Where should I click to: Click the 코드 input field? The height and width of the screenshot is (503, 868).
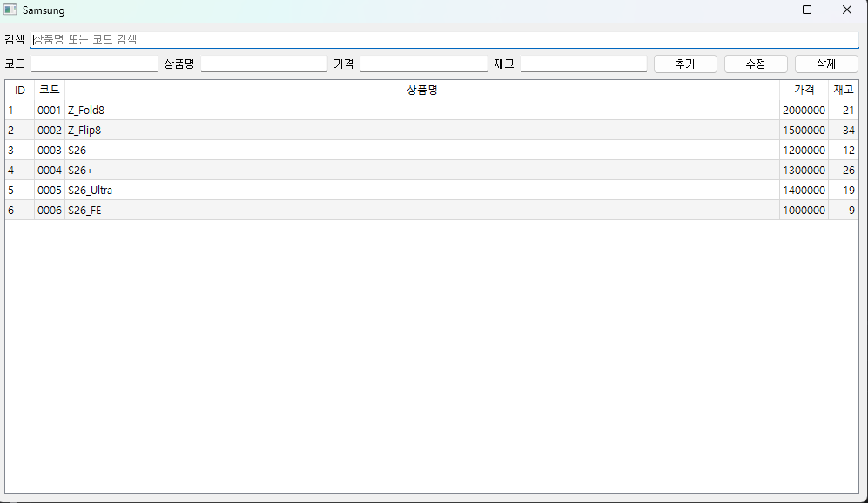pos(95,64)
